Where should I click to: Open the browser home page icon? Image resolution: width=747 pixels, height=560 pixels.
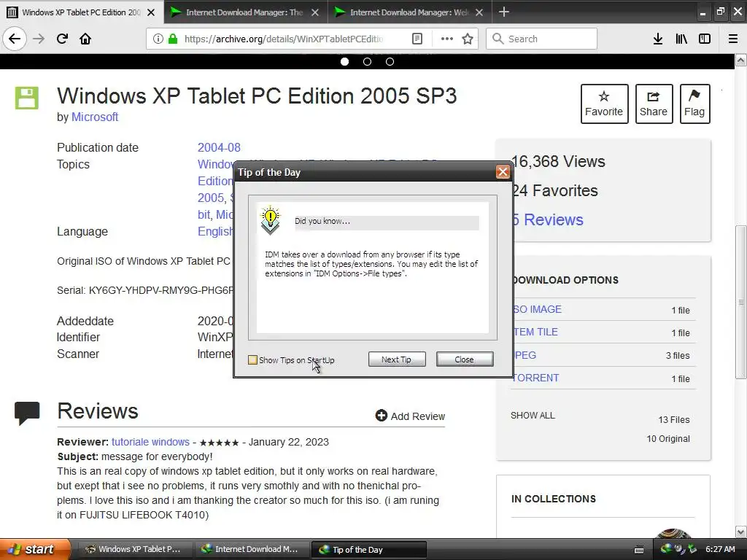(x=85, y=39)
